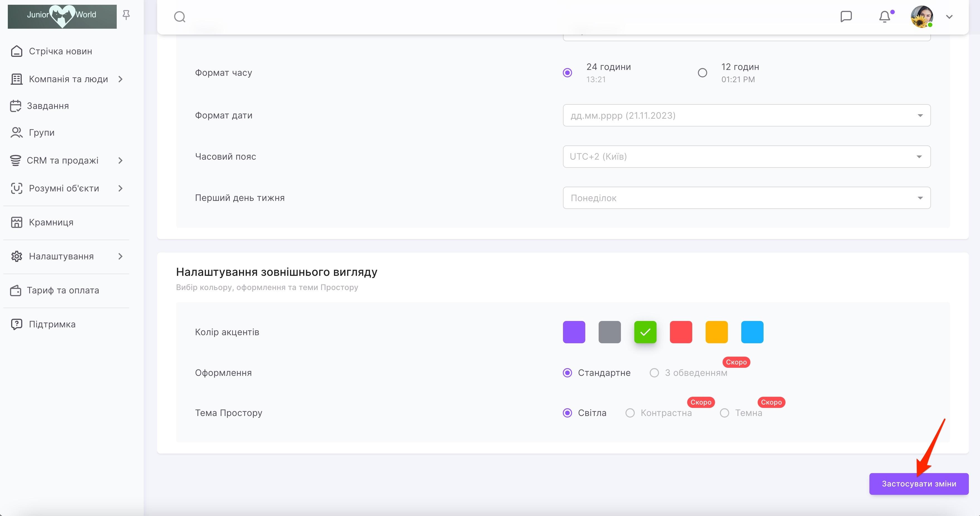Open the Часовий пояс dropdown

click(746, 156)
